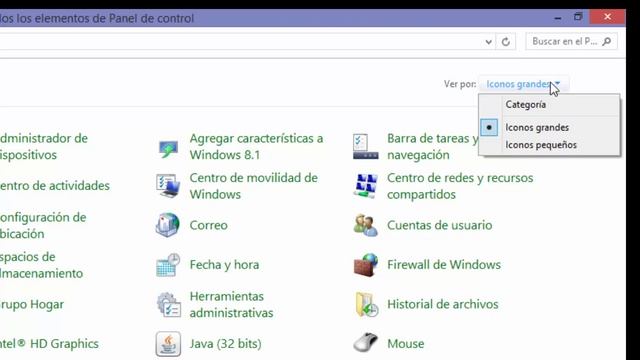640x360 pixels.
Task: Open the Administrador de dispositivos link
Action: 44,147
